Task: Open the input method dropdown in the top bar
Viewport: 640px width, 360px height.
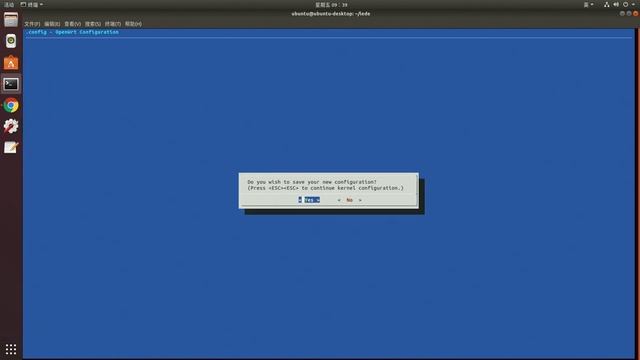Action: pyautogui.click(x=588, y=4)
